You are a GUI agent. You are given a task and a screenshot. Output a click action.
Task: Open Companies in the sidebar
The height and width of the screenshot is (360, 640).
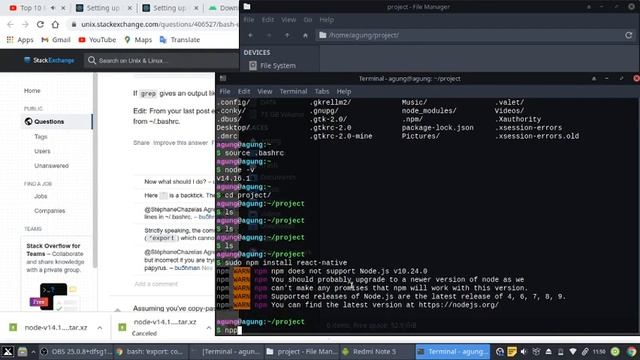click(x=50, y=211)
